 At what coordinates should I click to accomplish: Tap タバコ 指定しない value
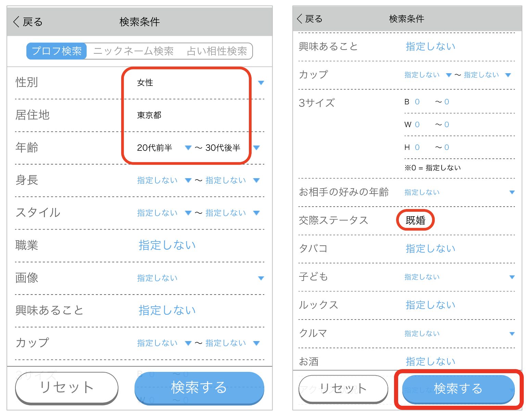click(x=430, y=249)
